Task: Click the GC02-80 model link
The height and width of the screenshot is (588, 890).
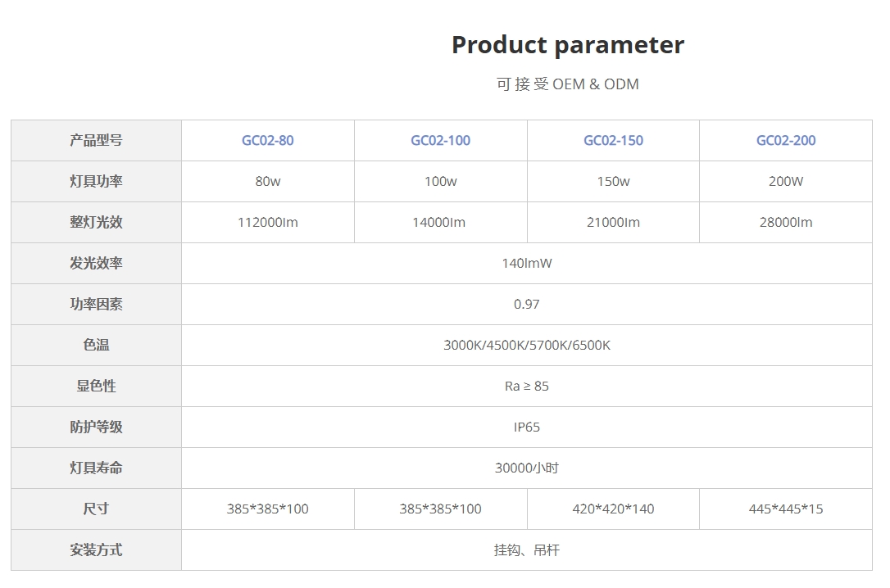Action: click(267, 140)
